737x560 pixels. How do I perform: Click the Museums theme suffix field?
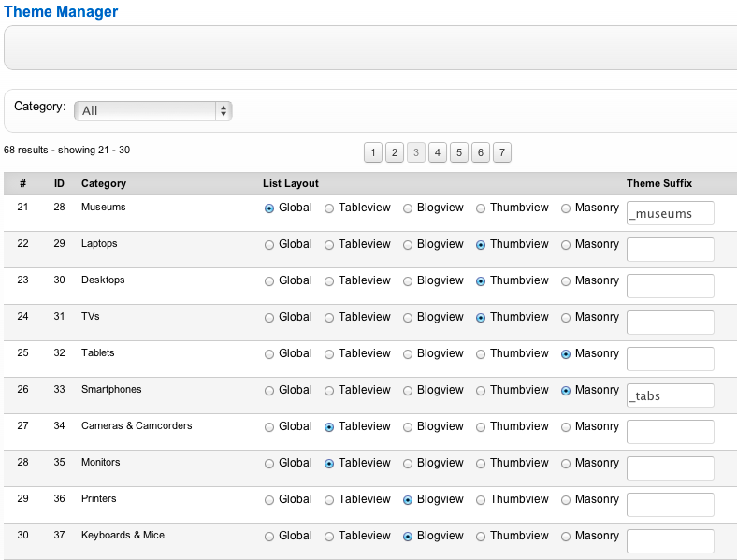670,213
